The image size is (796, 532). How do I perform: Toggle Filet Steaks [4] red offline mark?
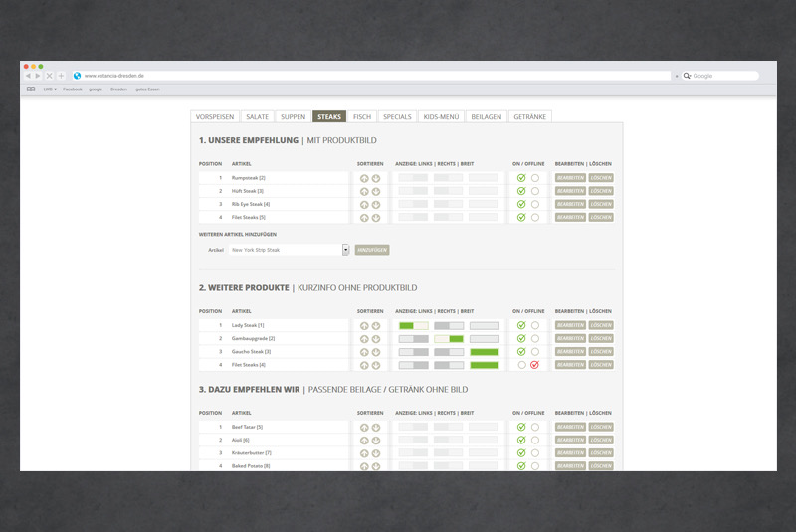point(534,365)
